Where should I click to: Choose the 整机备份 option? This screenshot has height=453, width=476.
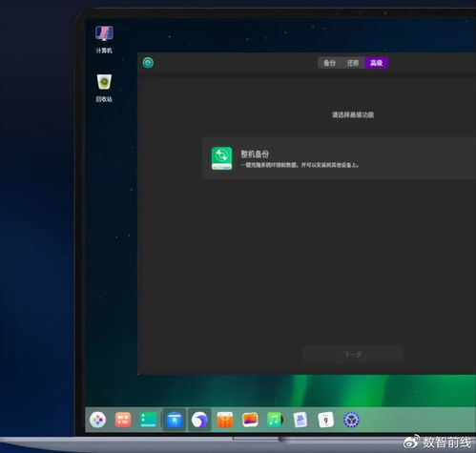coord(339,158)
